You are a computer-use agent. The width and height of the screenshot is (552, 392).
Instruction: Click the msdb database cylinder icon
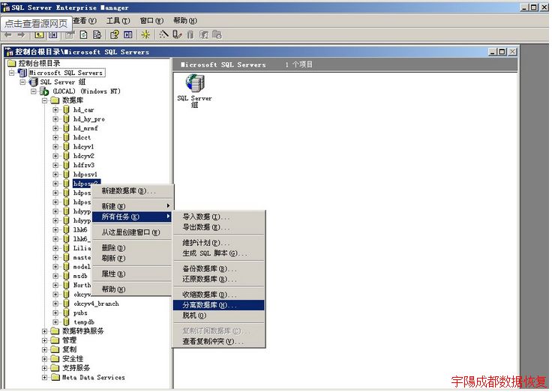coord(66,276)
